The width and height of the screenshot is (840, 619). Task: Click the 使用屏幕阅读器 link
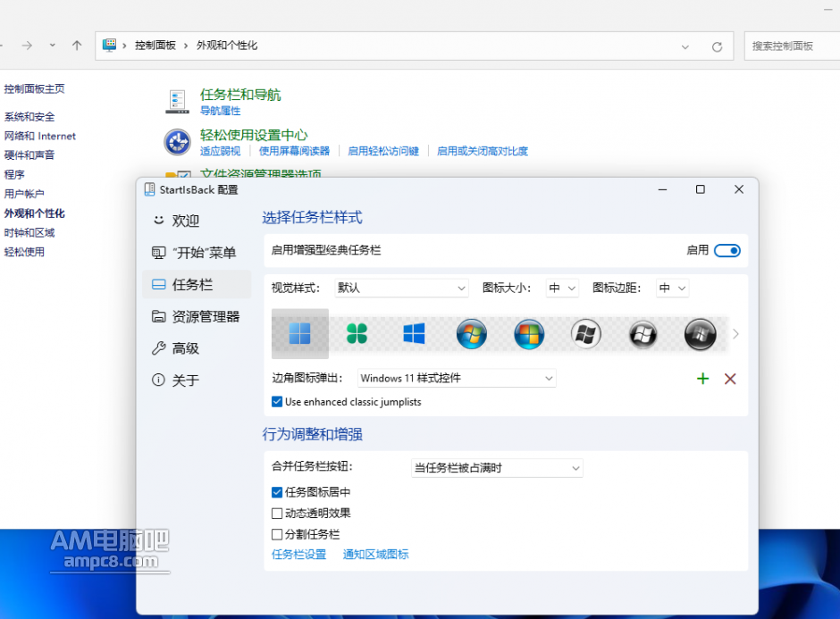coord(294,151)
